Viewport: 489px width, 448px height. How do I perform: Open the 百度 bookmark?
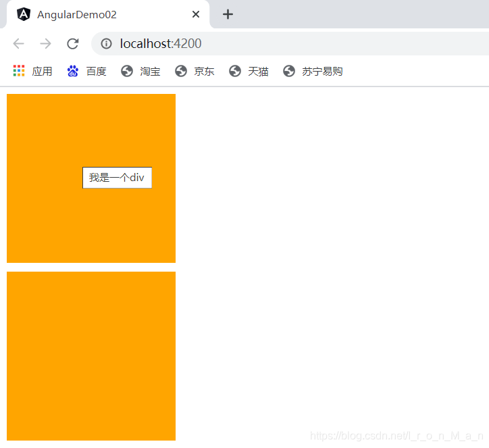[x=96, y=72]
